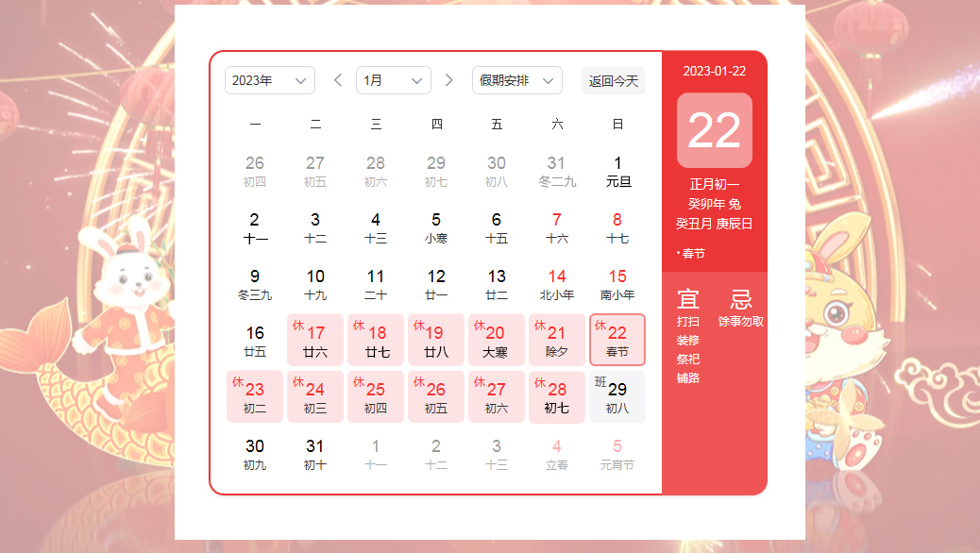Select January 17 holiday cell 廿六
This screenshot has width=980, height=553.
tap(315, 341)
